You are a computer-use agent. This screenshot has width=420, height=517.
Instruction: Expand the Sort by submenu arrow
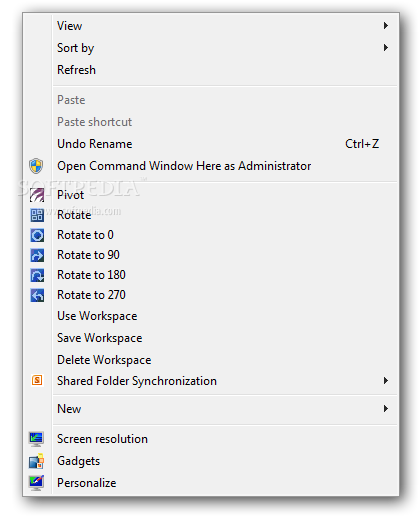pyautogui.click(x=386, y=47)
